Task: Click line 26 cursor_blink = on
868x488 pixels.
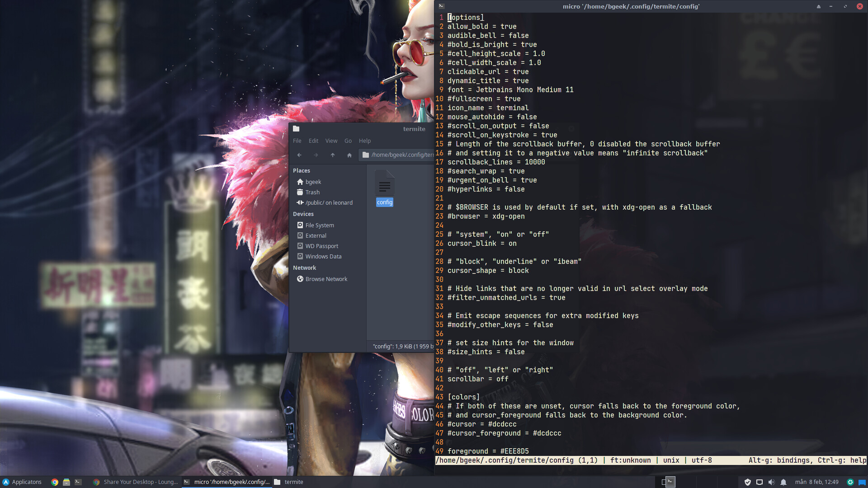Action: coord(482,243)
